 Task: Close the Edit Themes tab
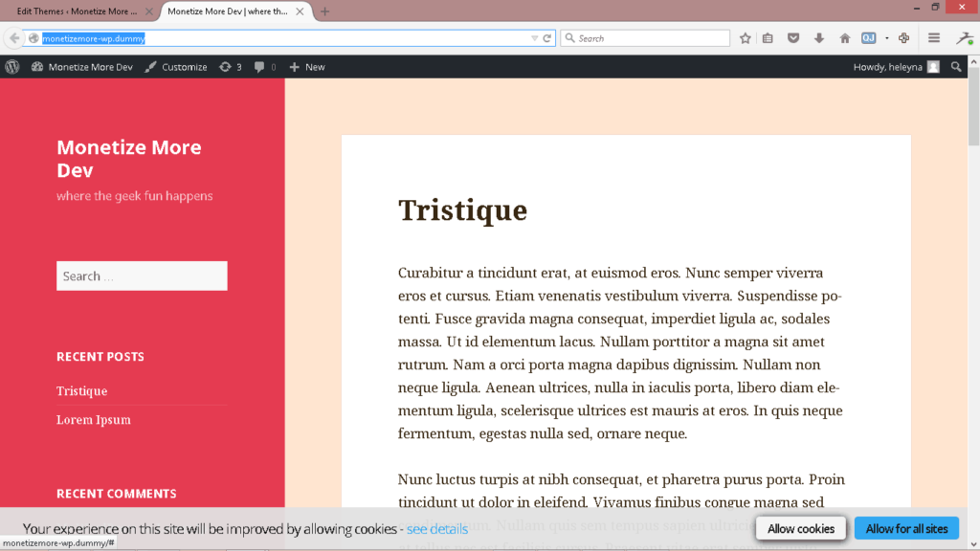[148, 11]
